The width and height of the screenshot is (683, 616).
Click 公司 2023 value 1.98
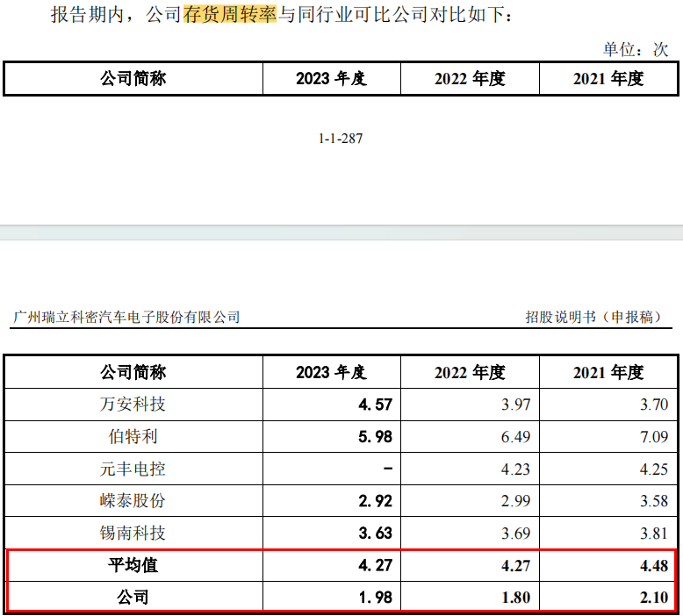[376, 598]
